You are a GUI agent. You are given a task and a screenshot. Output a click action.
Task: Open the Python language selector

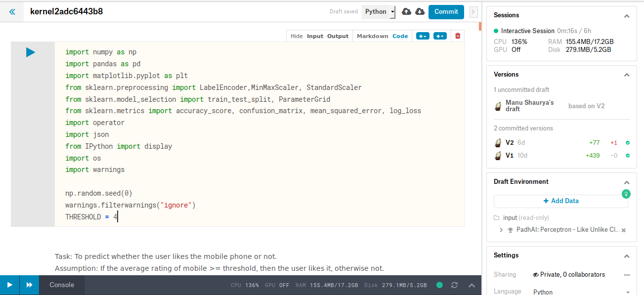coord(378,11)
